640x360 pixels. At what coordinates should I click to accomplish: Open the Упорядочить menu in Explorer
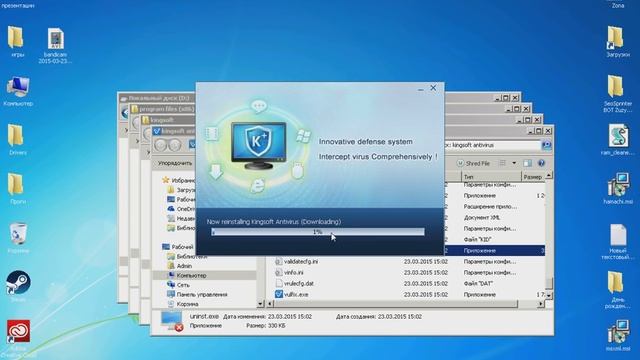point(175,163)
